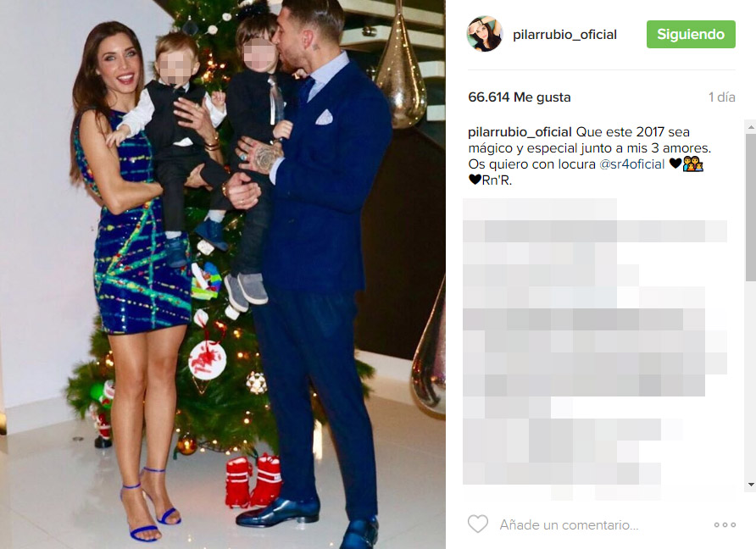Like the post with the heart icon
This screenshot has width=756, height=549.
pos(478,524)
